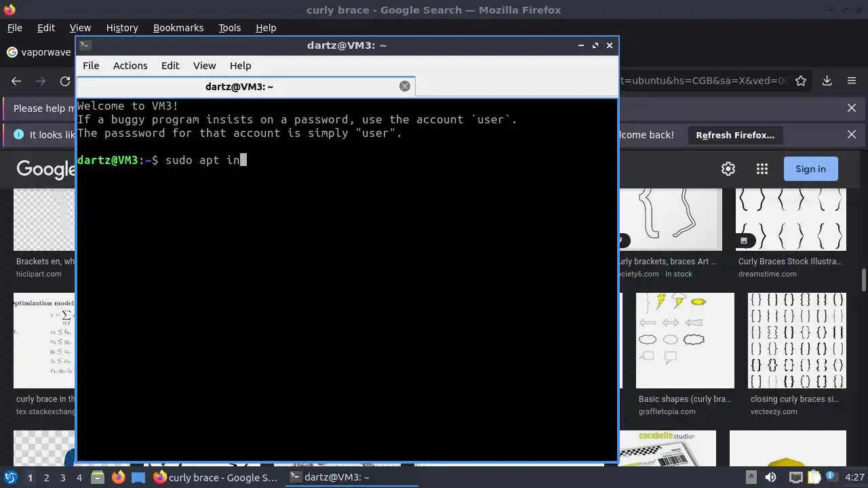Screen dimensions: 868x488
Task: Switch to workspace 3
Action: [x=62, y=478]
